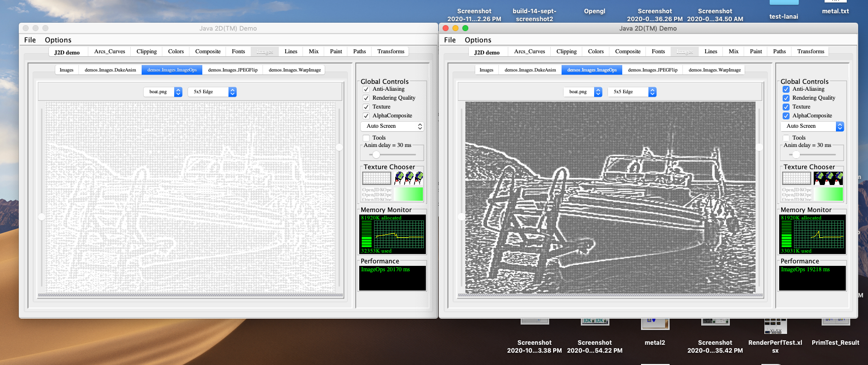Open the Options menu in left window
This screenshot has width=868, height=365.
point(58,40)
